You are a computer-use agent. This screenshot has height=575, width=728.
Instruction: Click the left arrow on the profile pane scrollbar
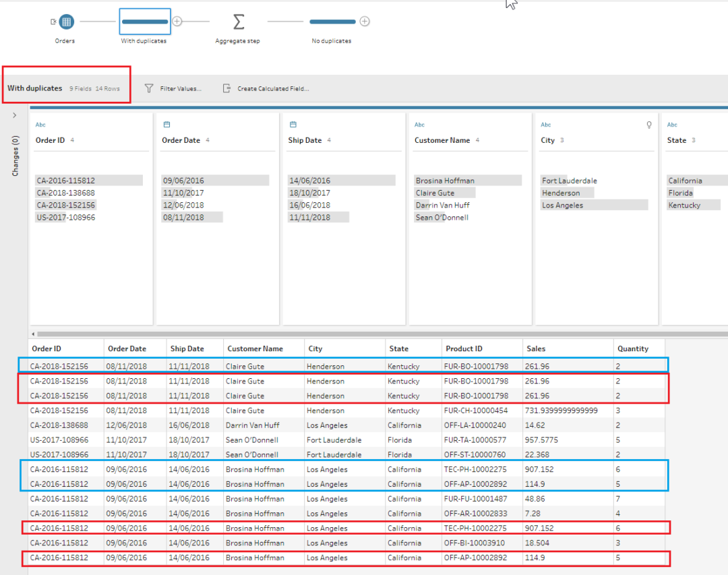pos(33,334)
